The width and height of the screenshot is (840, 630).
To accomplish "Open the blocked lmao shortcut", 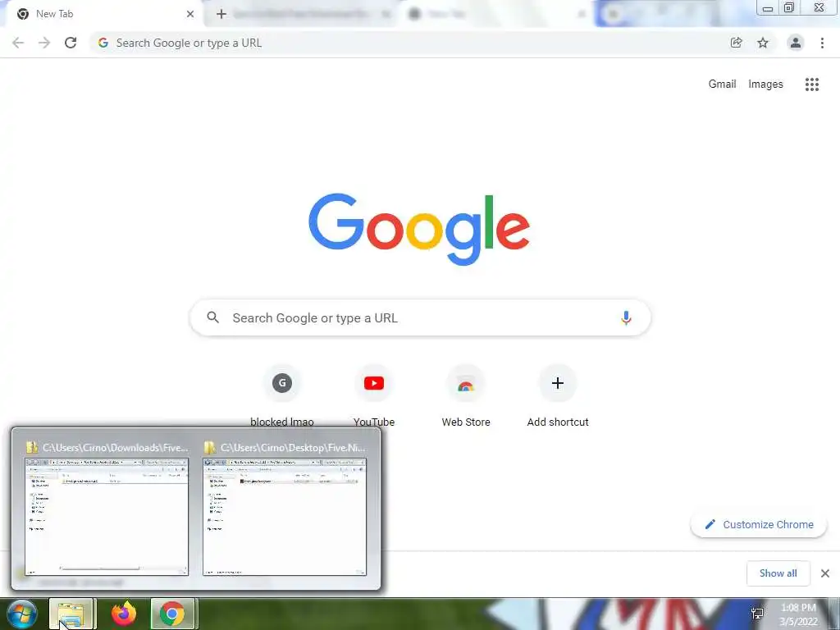I will click(282, 396).
